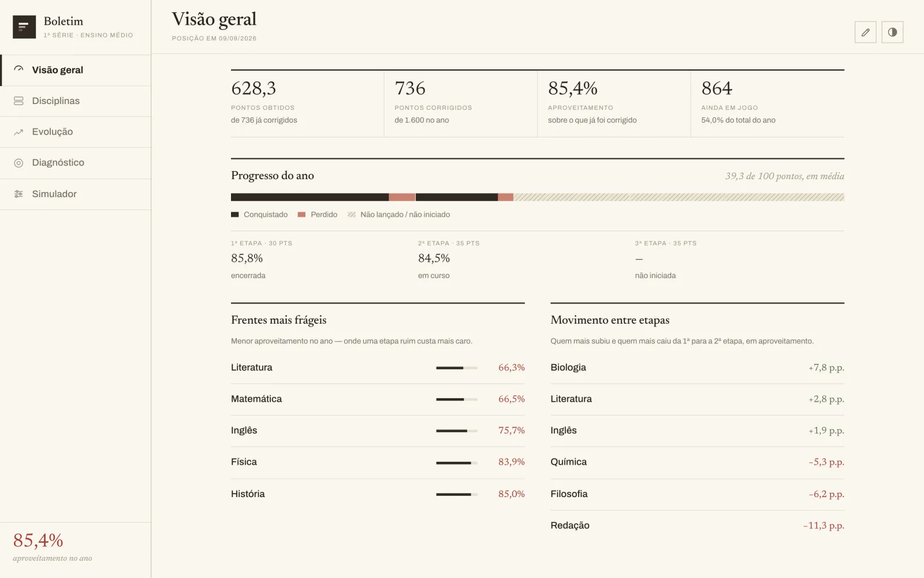This screenshot has width=924, height=578.
Task: Click the Redação row showing −11,3 p.p.
Action: click(697, 525)
